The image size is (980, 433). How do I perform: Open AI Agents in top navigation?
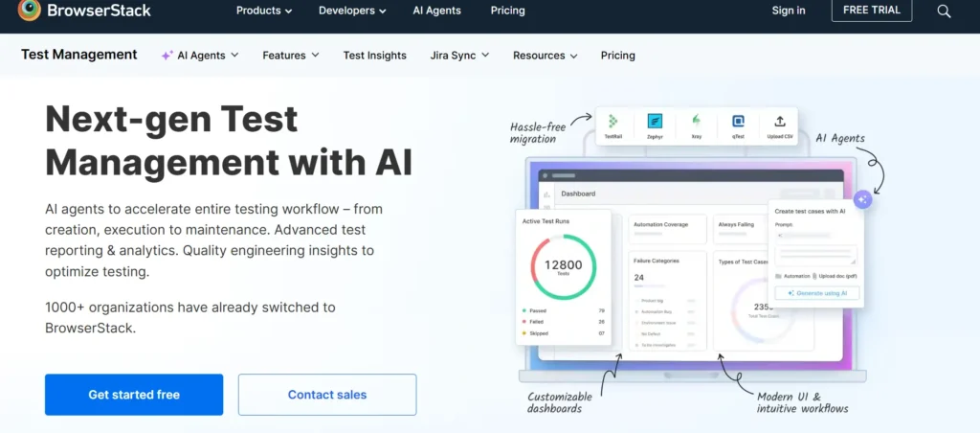coord(436,10)
